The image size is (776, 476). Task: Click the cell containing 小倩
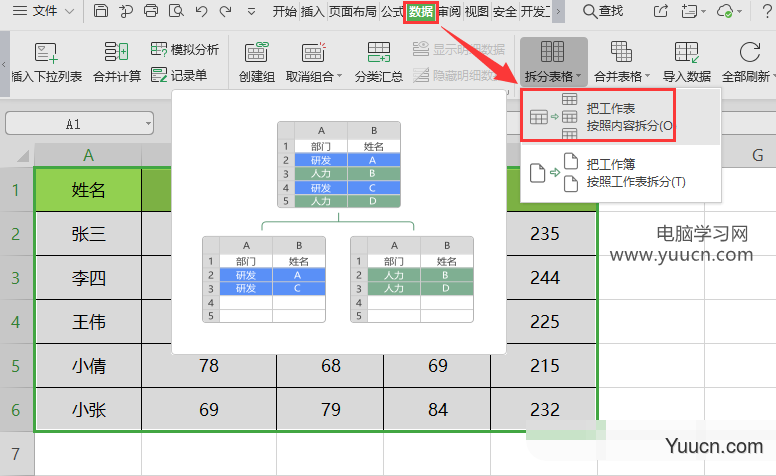click(x=88, y=366)
